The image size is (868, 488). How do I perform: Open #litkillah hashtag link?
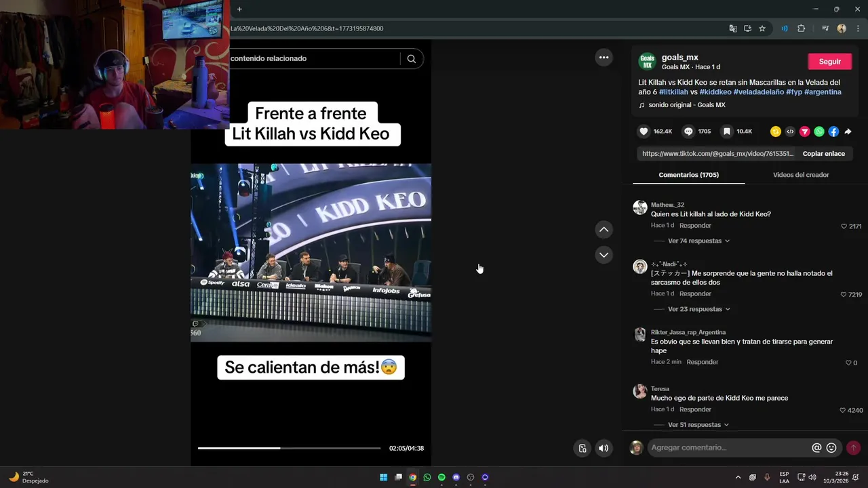tap(673, 92)
